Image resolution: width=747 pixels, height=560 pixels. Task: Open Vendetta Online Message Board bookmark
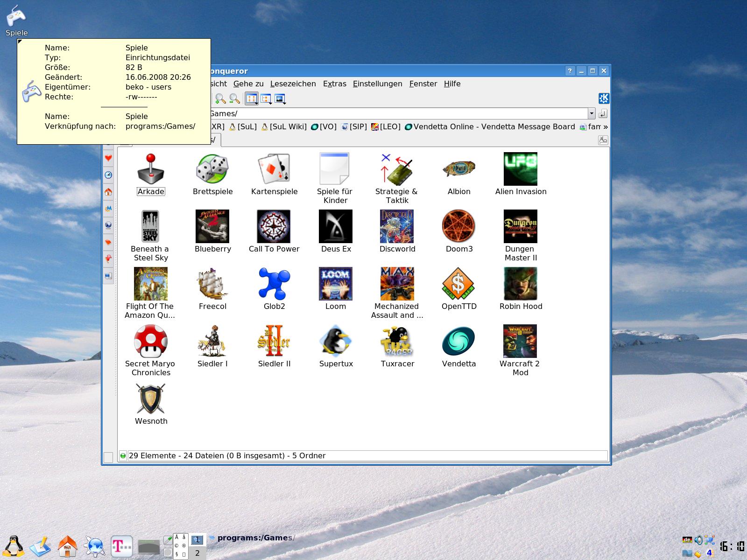(490, 126)
